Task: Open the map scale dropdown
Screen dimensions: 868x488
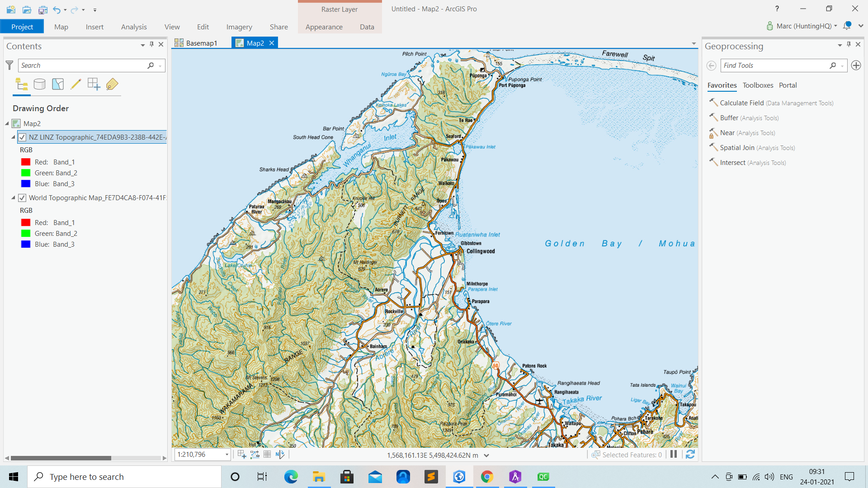Action: [226, 455]
